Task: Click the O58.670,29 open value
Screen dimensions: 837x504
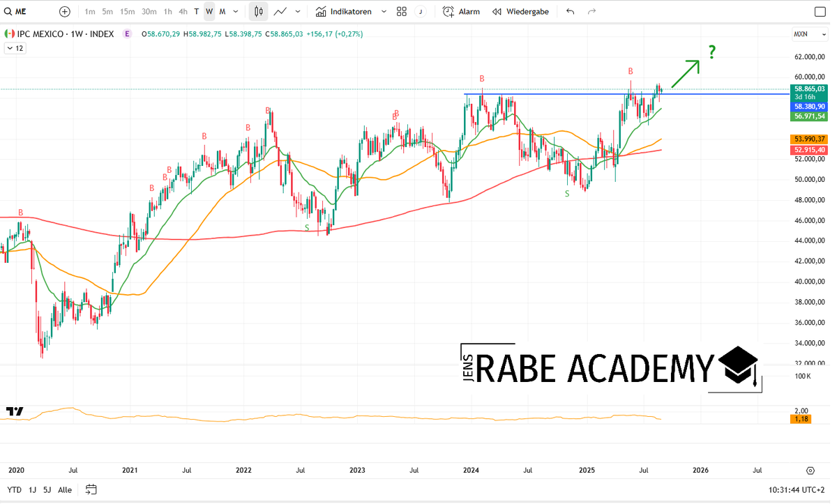Action: coord(160,33)
